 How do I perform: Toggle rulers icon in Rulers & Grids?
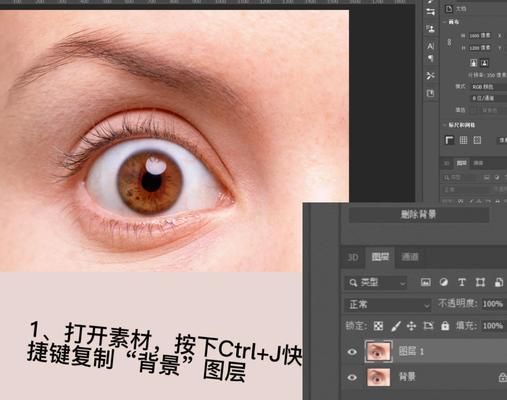coord(449,140)
